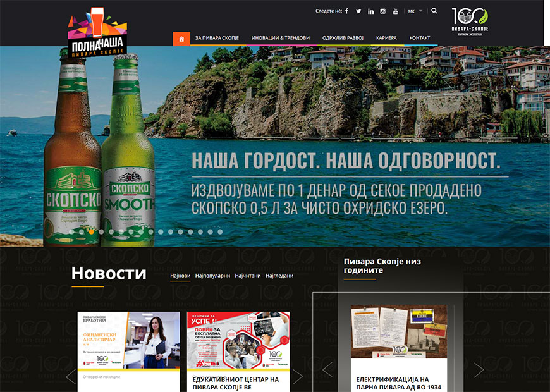Show previous news items with left arrow
Image resolution: width=550 pixels, height=392 pixels.
[x=71, y=377]
